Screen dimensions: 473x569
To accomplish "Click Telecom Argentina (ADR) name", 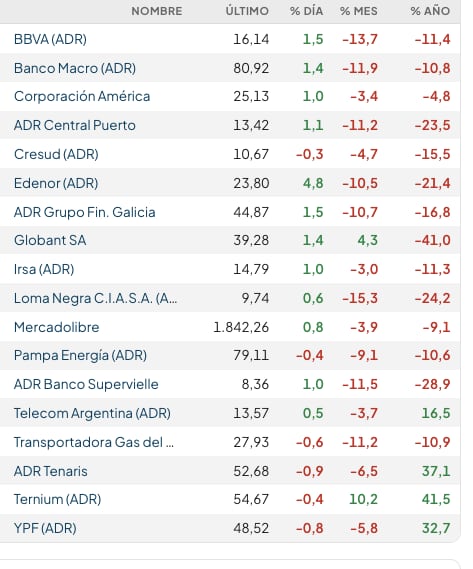I will pyautogui.click(x=92, y=413).
